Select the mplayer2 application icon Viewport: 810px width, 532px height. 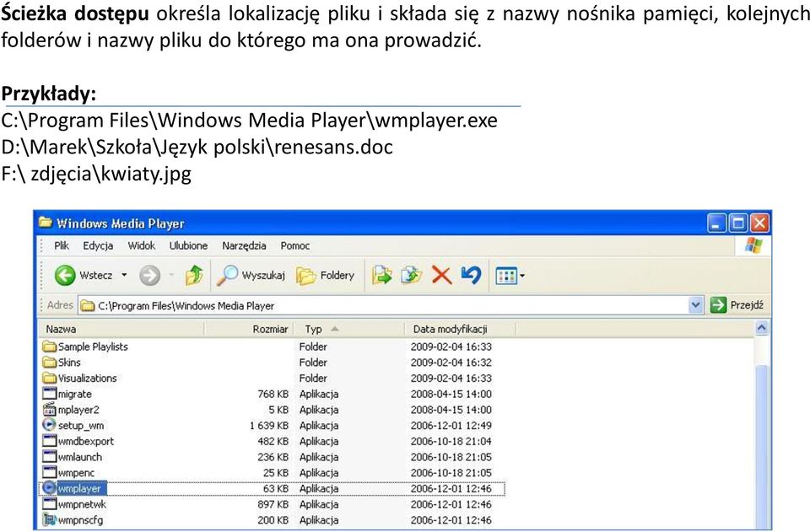[x=49, y=410]
